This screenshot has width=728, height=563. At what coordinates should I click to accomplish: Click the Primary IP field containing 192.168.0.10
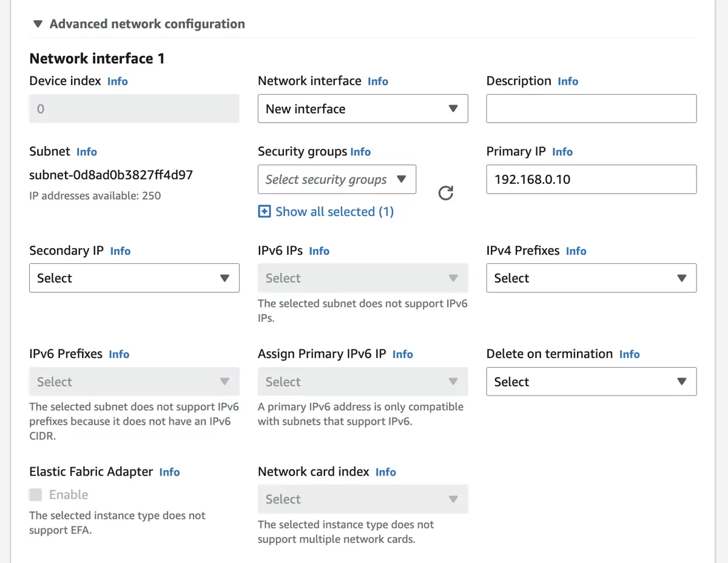pos(591,180)
